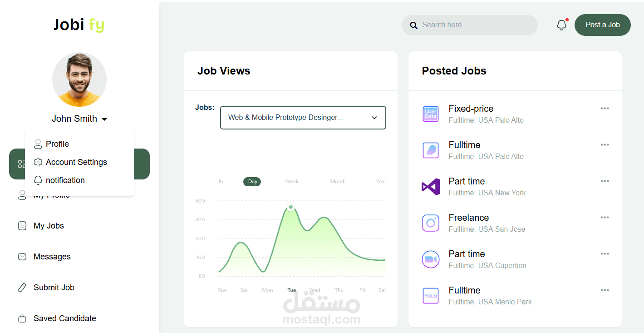Click the Submit Job pencil icon
Screen dimensions: 644x333
tap(22, 288)
